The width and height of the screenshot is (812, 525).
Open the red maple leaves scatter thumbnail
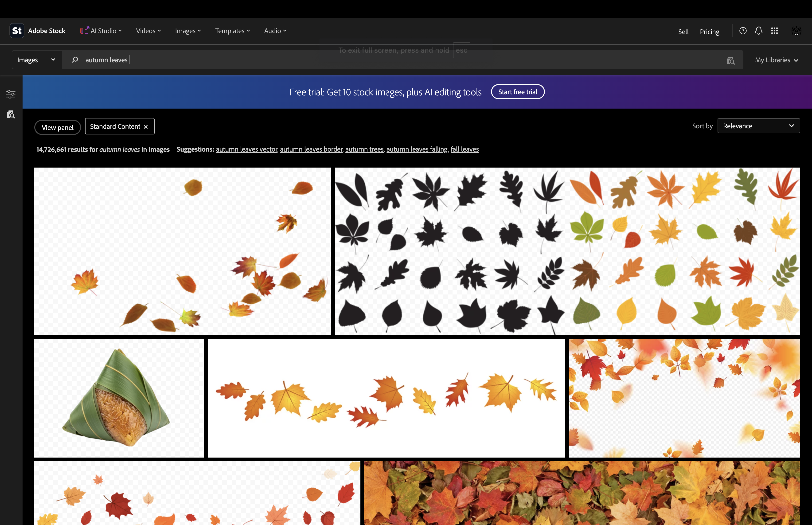(x=197, y=493)
